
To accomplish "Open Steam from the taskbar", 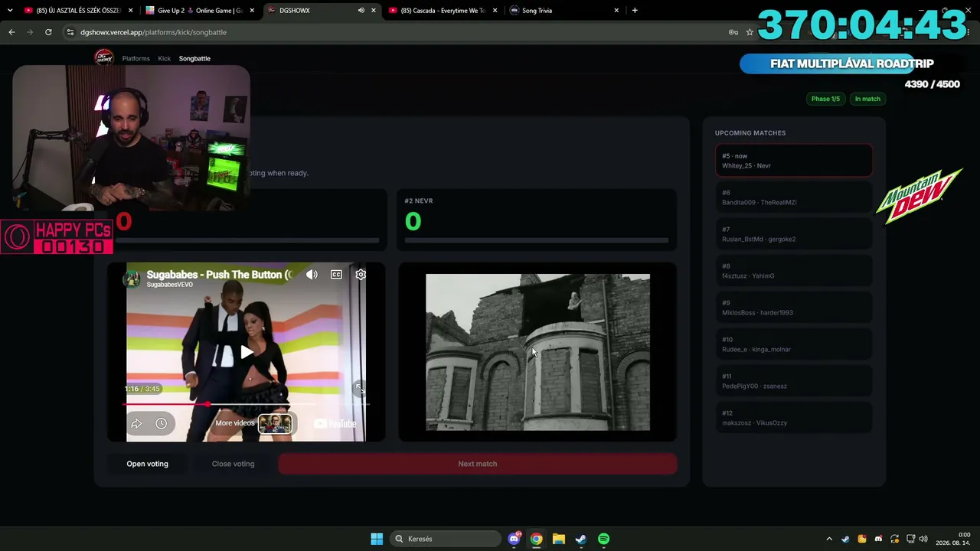I will tap(581, 539).
